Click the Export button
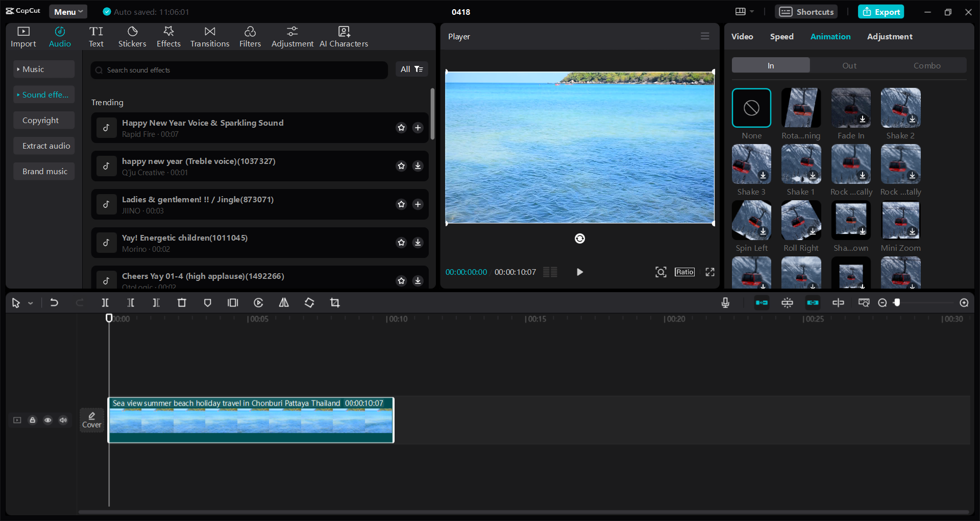Image resolution: width=980 pixels, height=521 pixels. pyautogui.click(x=881, y=11)
